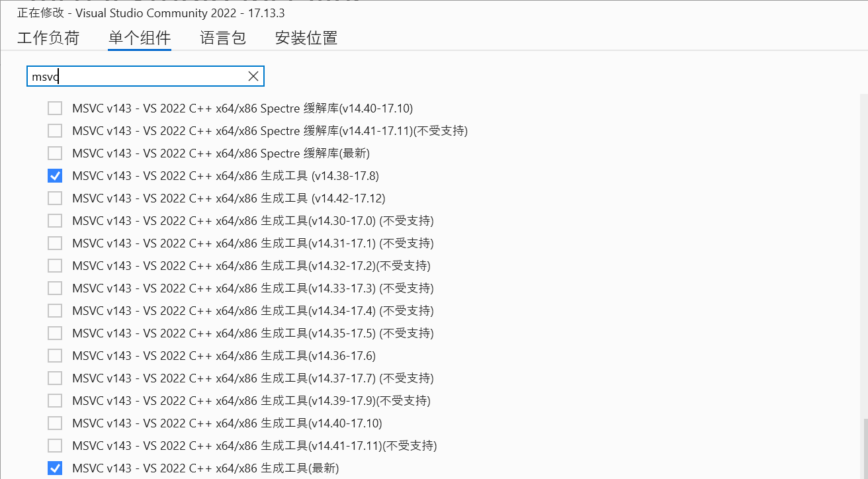
Task: Select 生成工具(v14.31-17.1) component
Action: tap(55, 243)
